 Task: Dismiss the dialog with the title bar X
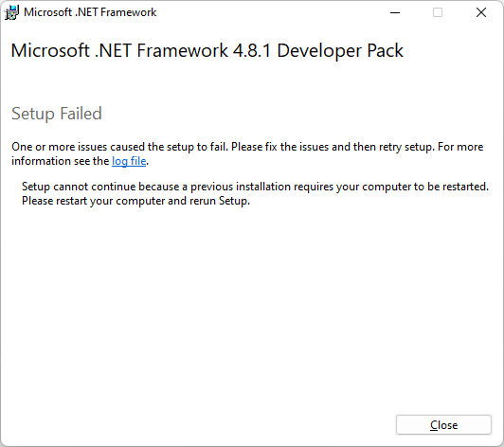[481, 12]
